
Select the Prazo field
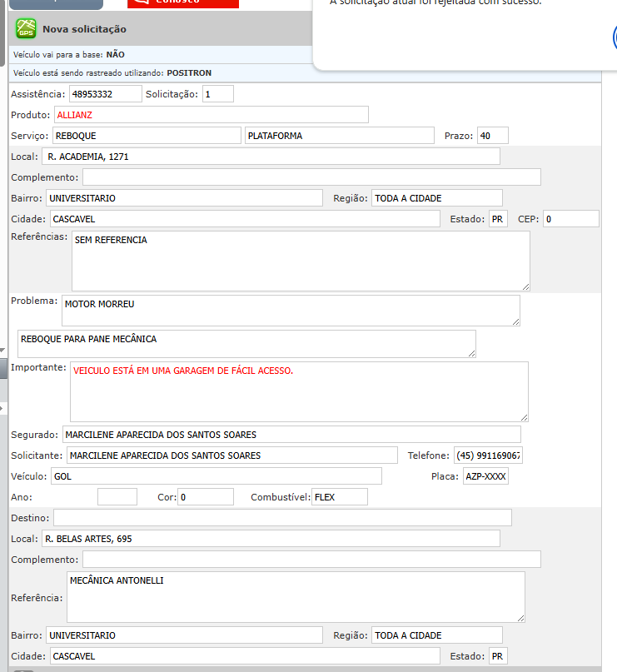coord(492,136)
